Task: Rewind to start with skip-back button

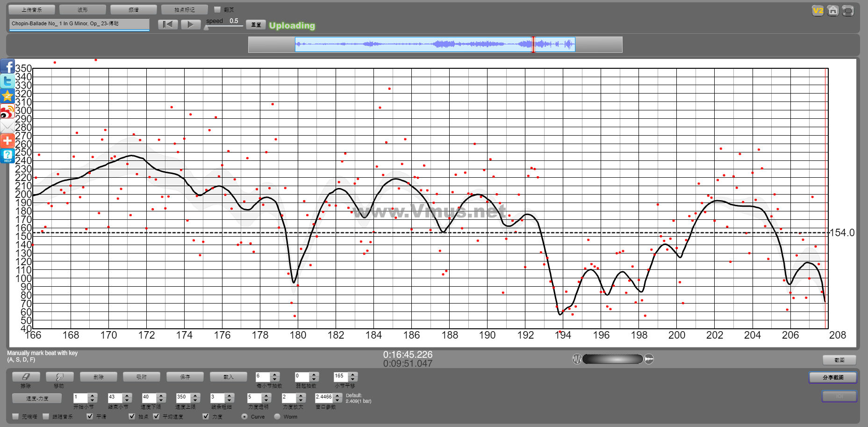Action: [x=168, y=24]
